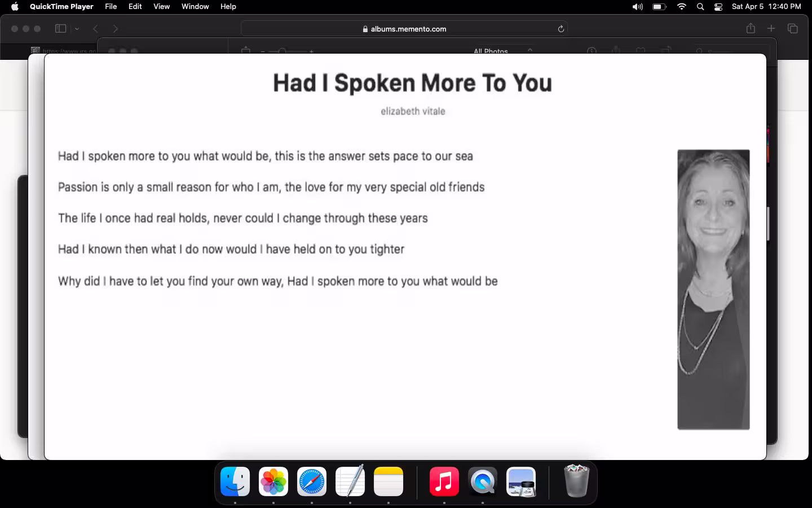Click the woman's portrait photo
812x508 pixels.
(x=713, y=290)
